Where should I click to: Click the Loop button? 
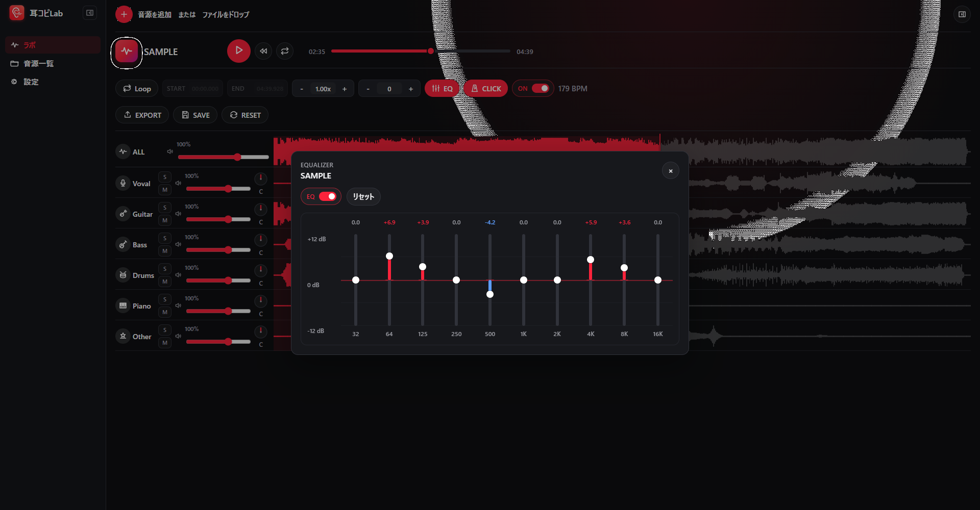(x=137, y=88)
